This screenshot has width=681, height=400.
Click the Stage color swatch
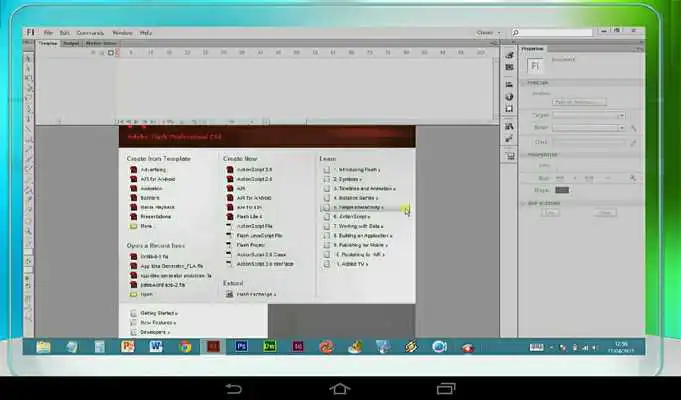tap(562, 190)
